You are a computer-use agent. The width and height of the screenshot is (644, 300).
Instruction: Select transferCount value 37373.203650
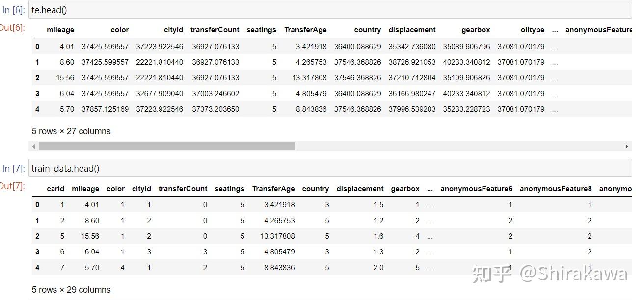[x=216, y=109]
